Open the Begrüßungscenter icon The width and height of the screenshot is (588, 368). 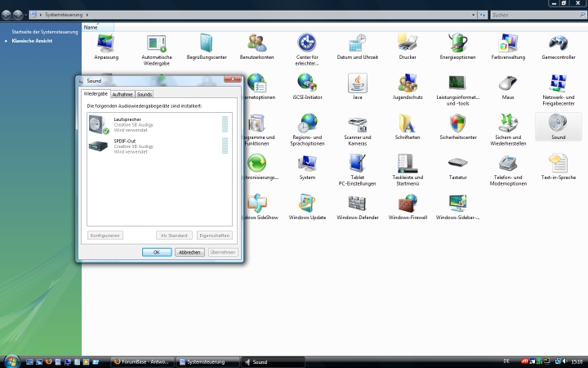click(x=207, y=47)
